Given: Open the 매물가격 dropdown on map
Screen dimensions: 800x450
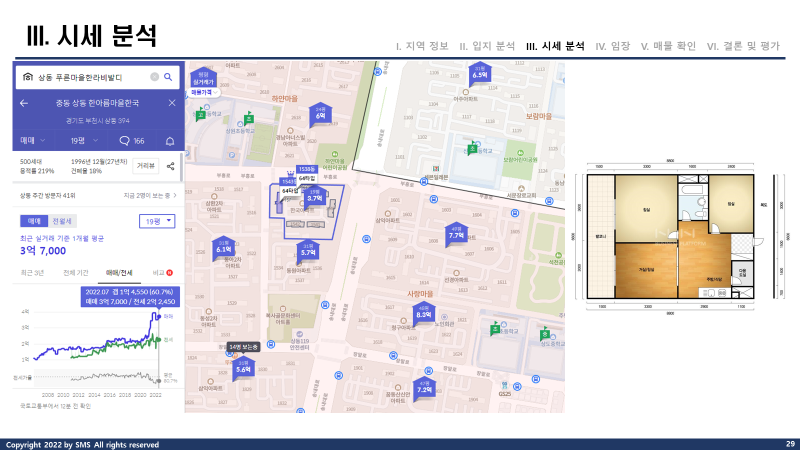Looking at the screenshot, I should pos(204,92).
